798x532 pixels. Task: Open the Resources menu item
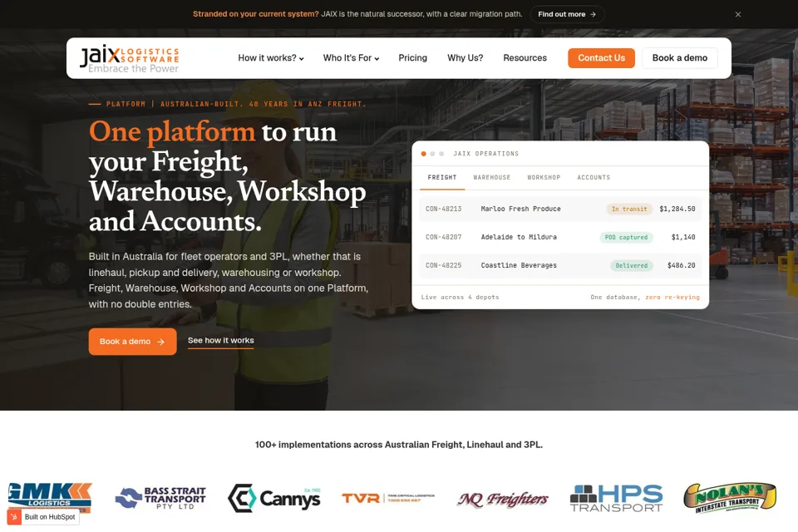click(525, 58)
